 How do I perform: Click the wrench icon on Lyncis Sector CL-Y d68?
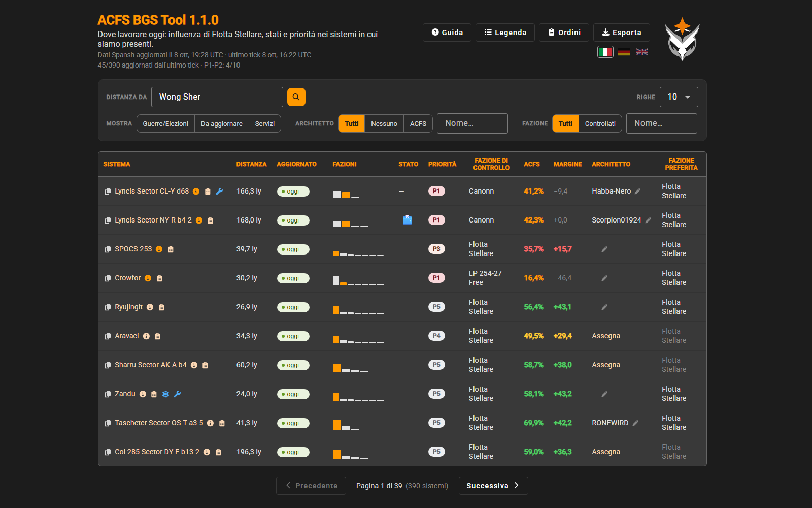click(x=219, y=192)
